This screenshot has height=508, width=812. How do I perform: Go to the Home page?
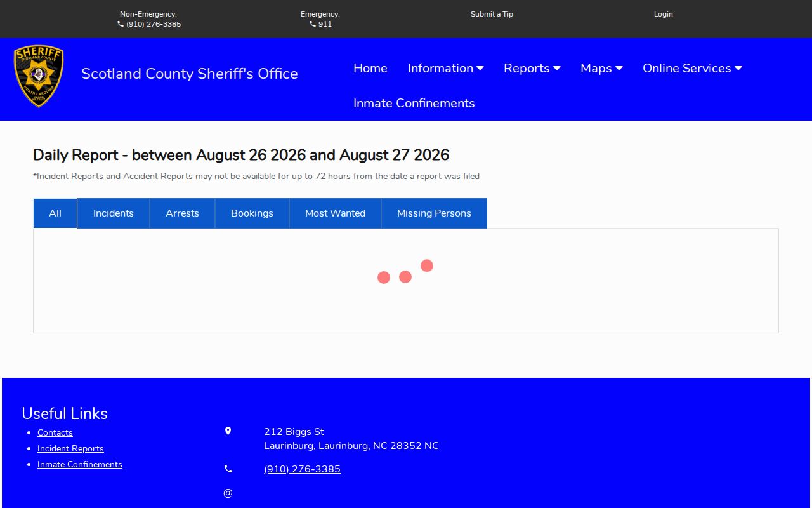click(x=370, y=68)
